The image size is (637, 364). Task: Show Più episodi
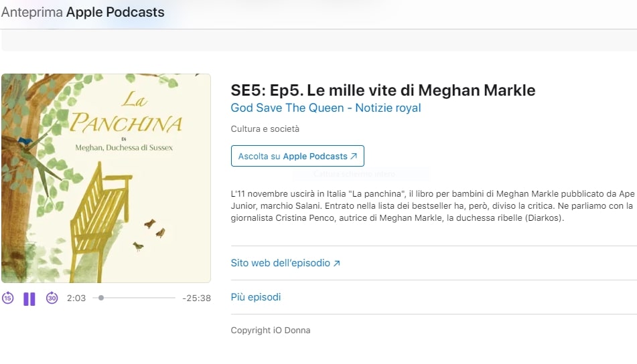256,297
